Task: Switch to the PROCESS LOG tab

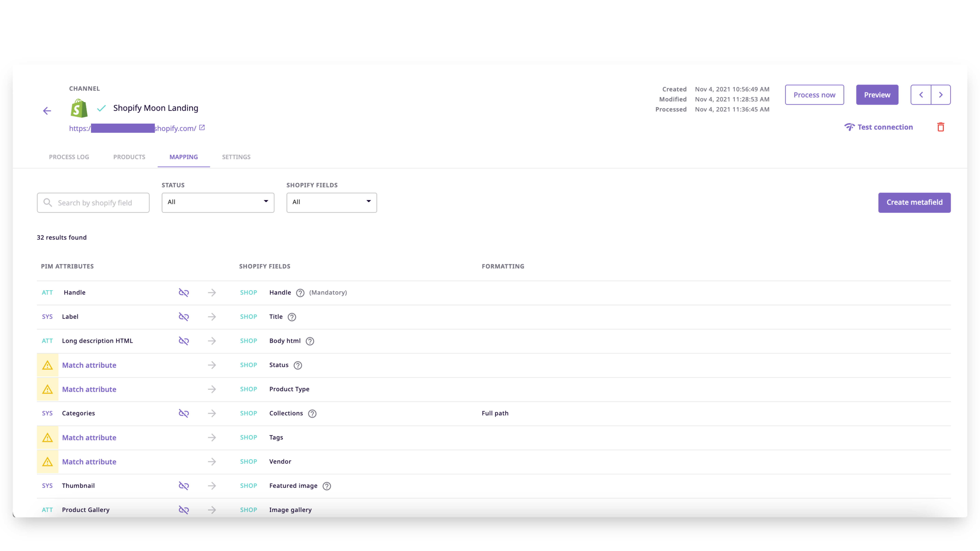Action: coord(69,157)
